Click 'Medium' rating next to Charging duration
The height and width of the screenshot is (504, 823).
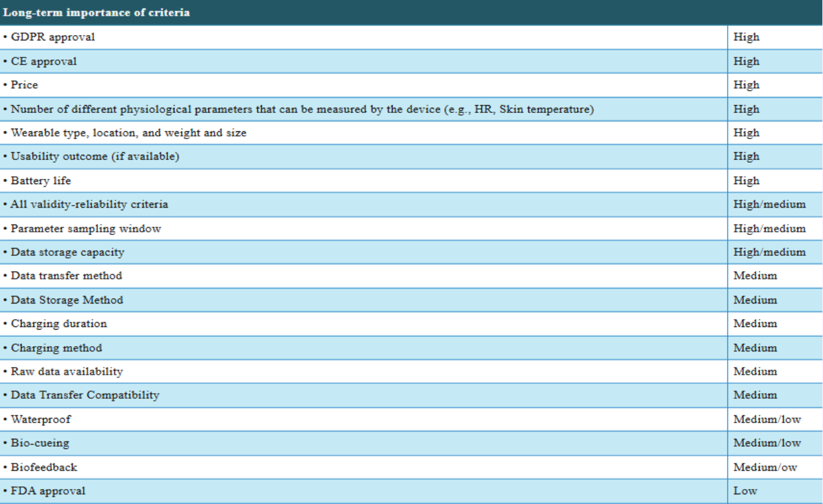pyautogui.click(x=755, y=324)
